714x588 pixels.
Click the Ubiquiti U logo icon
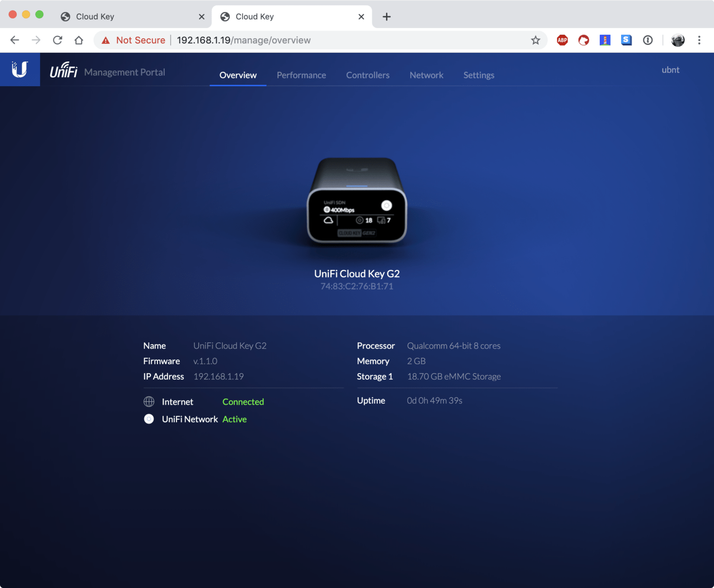click(x=20, y=70)
